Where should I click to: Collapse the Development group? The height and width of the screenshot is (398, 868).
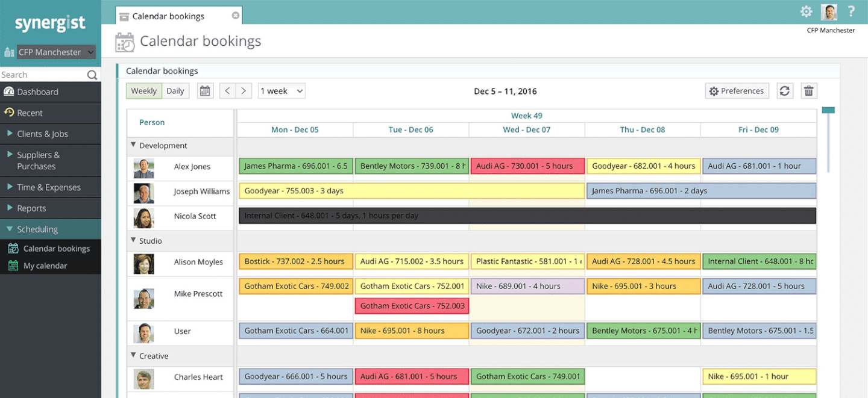click(134, 145)
